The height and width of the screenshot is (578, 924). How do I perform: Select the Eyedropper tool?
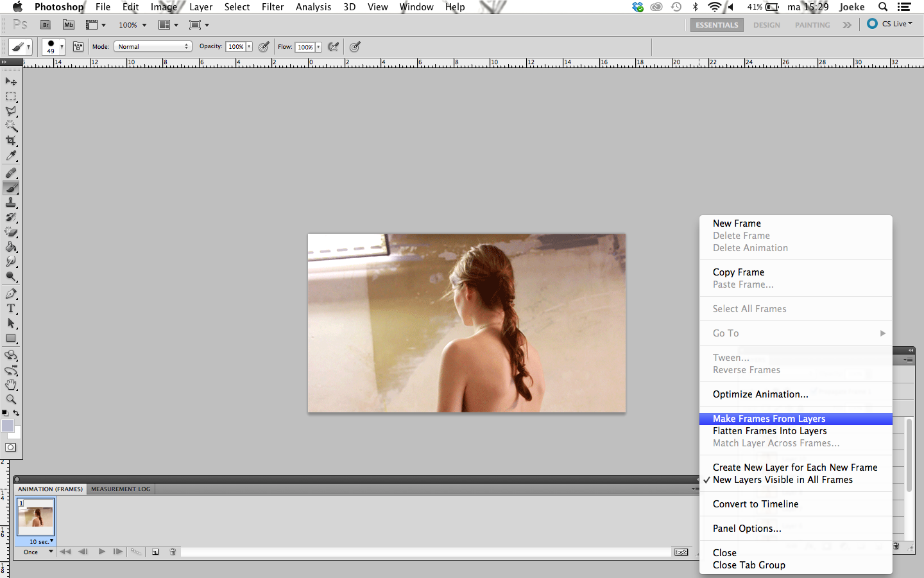11,155
